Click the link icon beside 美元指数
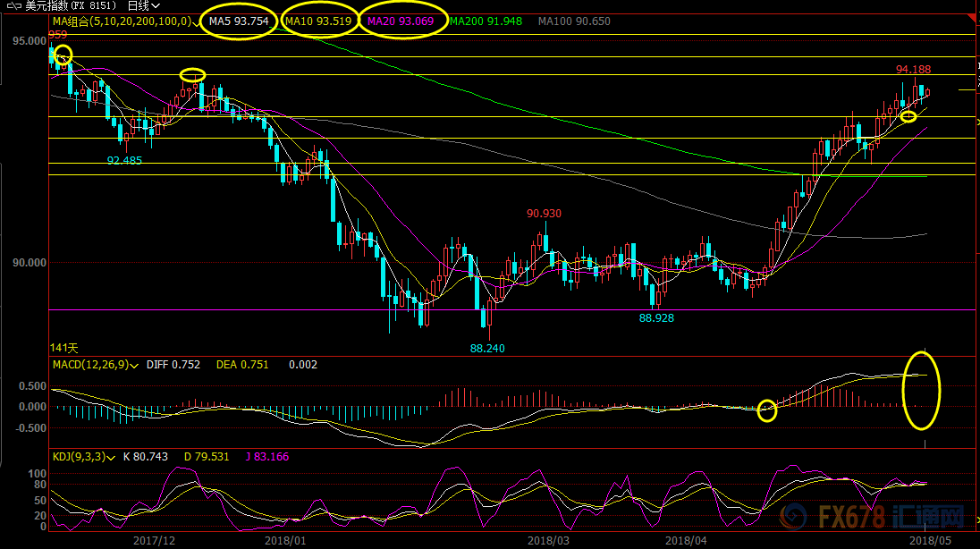980x549 pixels. coord(13,5)
